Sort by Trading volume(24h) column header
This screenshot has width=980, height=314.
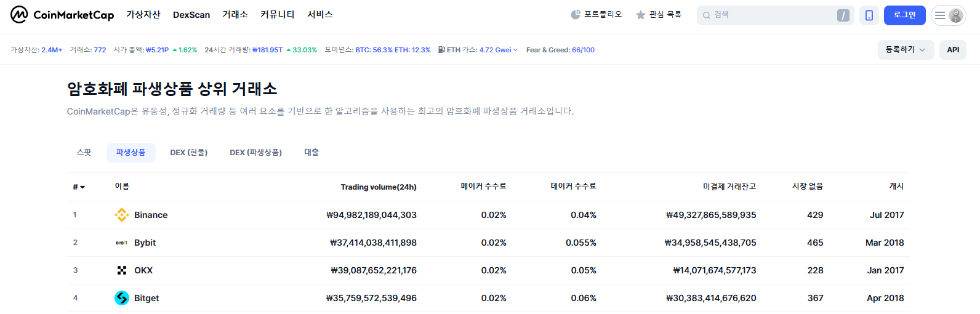pos(379,187)
